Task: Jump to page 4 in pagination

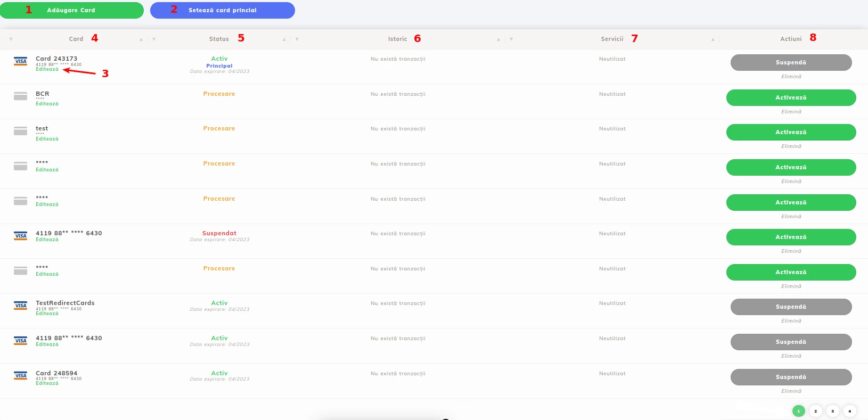Action: point(849,411)
